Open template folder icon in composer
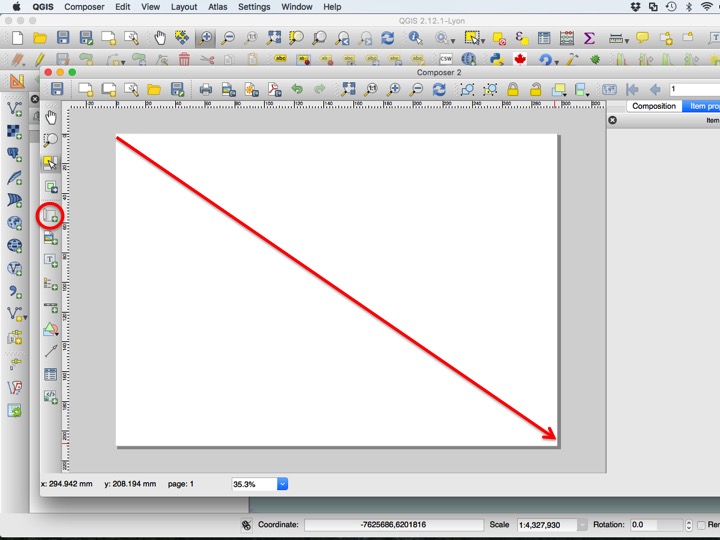Screen dimensions: 720x540 [154, 89]
